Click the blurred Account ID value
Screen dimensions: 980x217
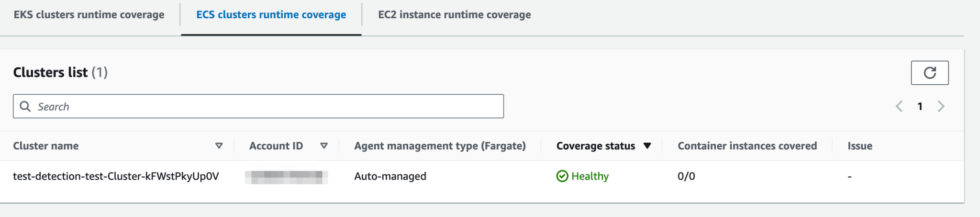286,177
